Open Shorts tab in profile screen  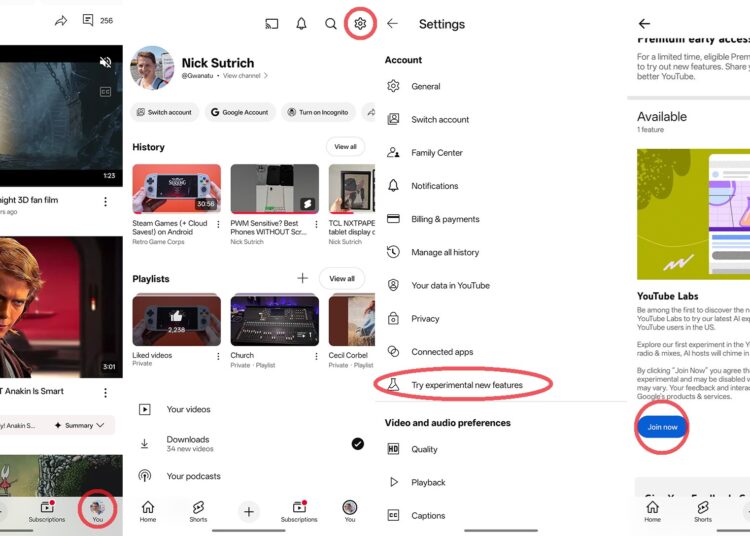pos(198,511)
